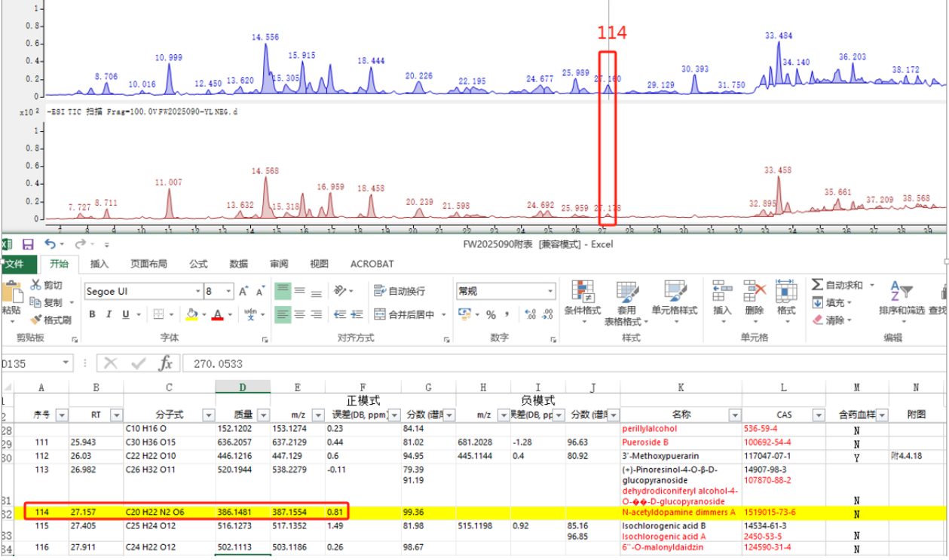Toggle Italic formatting

(109, 314)
